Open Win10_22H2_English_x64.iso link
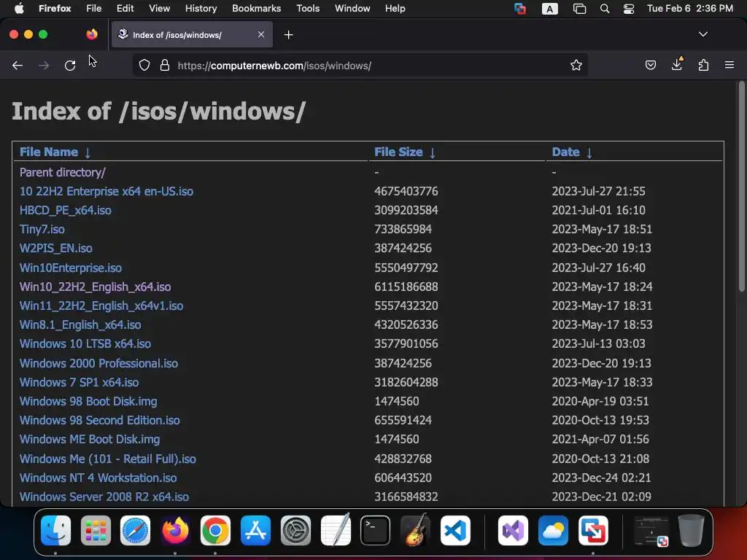Screen dimensions: 747x560 coord(96,287)
